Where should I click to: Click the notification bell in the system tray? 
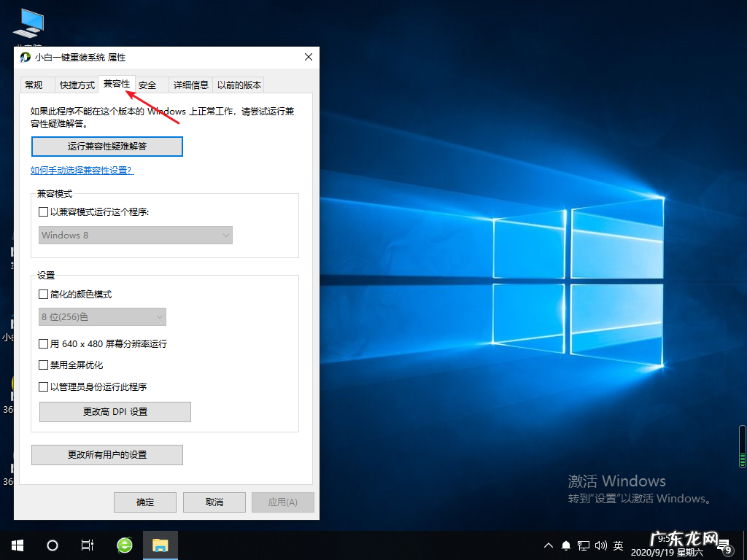click(565, 545)
